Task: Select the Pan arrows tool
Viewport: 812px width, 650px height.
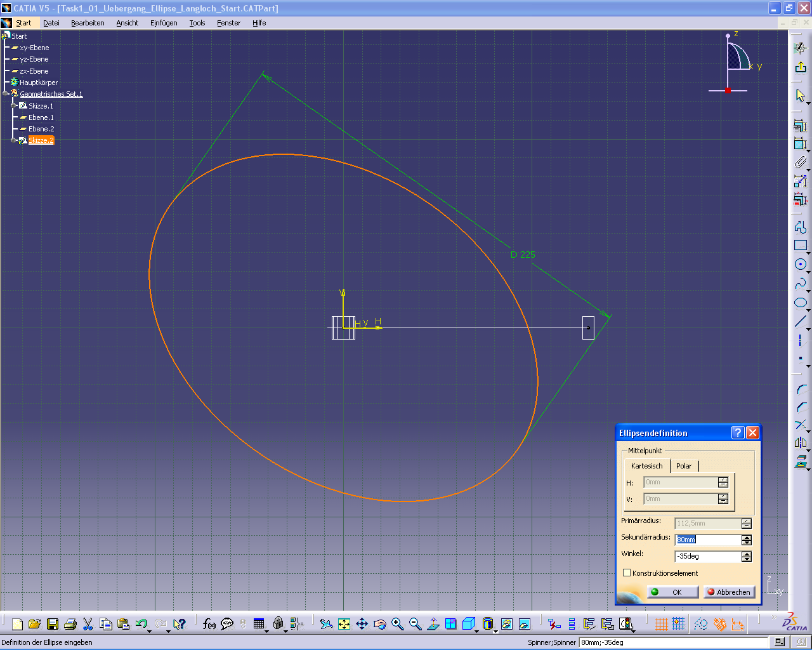Action: (362, 624)
